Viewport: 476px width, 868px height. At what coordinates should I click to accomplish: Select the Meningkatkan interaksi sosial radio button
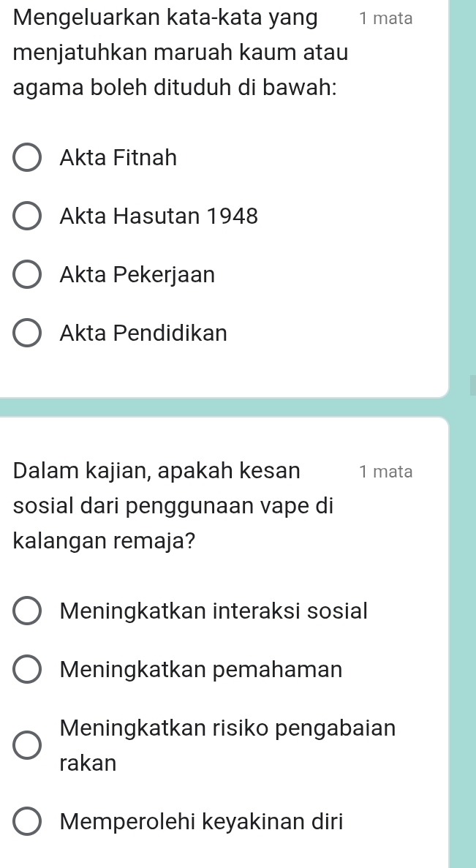pyautogui.click(x=27, y=611)
